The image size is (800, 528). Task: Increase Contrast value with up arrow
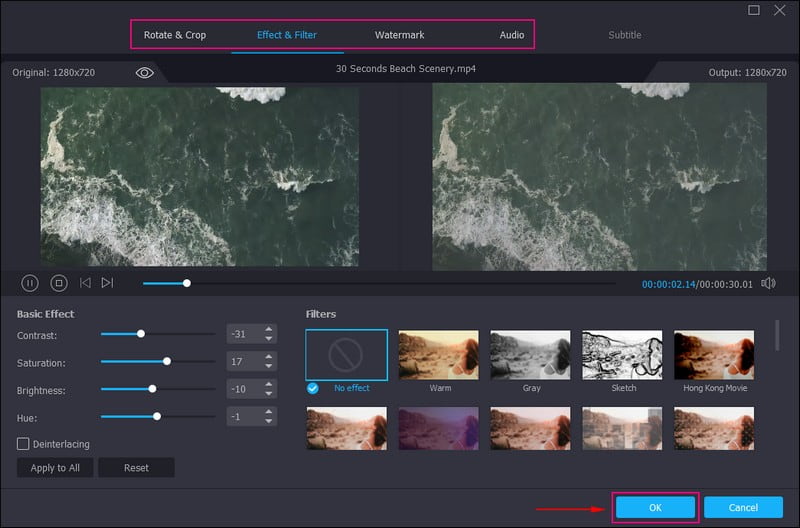coord(269,329)
